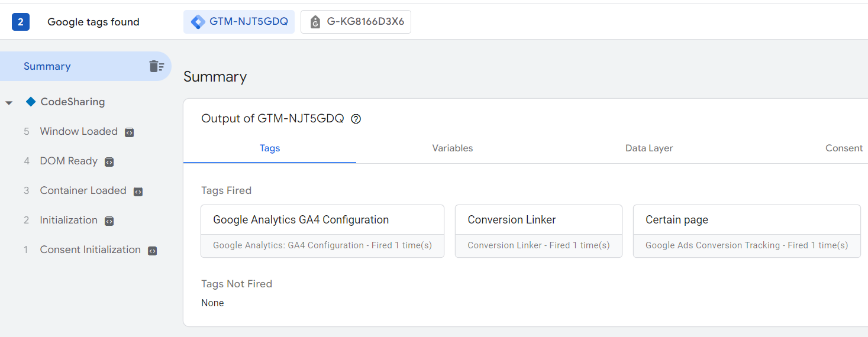The width and height of the screenshot is (868, 337).
Task: Click the code icon beside Container Loaded
Action: pos(138,192)
